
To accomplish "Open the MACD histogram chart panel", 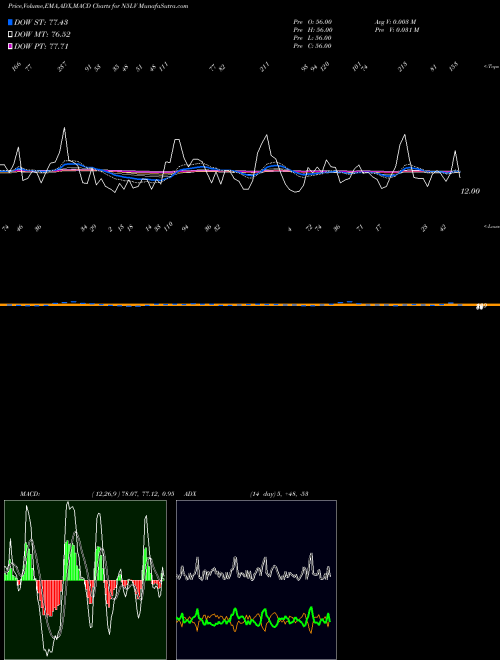I will tap(85, 580).
